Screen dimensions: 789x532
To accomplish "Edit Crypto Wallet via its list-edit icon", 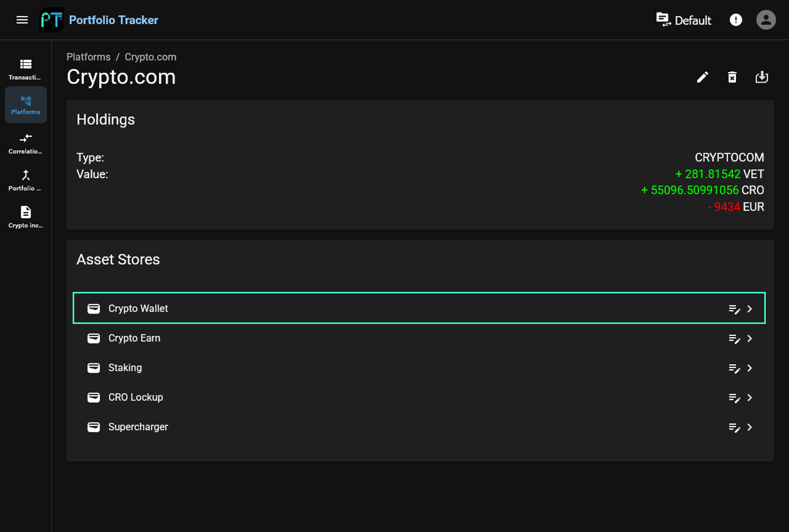I will [x=734, y=309].
